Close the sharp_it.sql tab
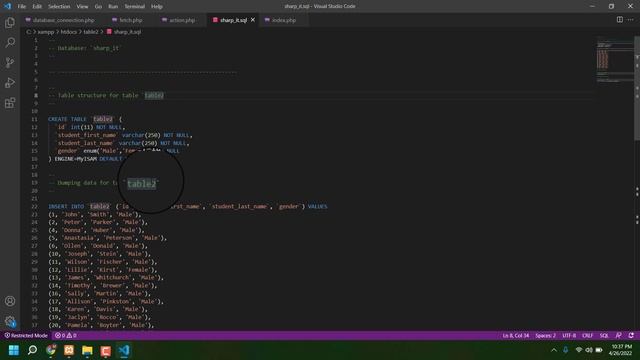640x360 pixels. 253,20
